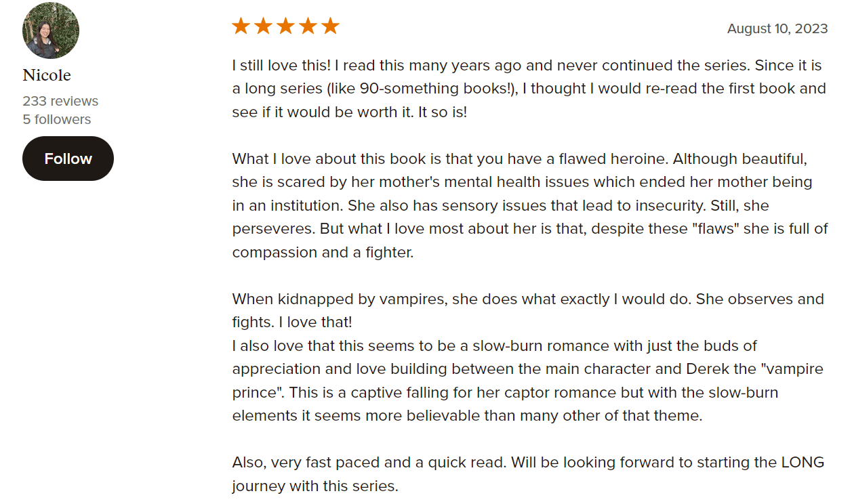Click the fourth rating star
This screenshot has width=852, height=504.
[x=308, y=26]
